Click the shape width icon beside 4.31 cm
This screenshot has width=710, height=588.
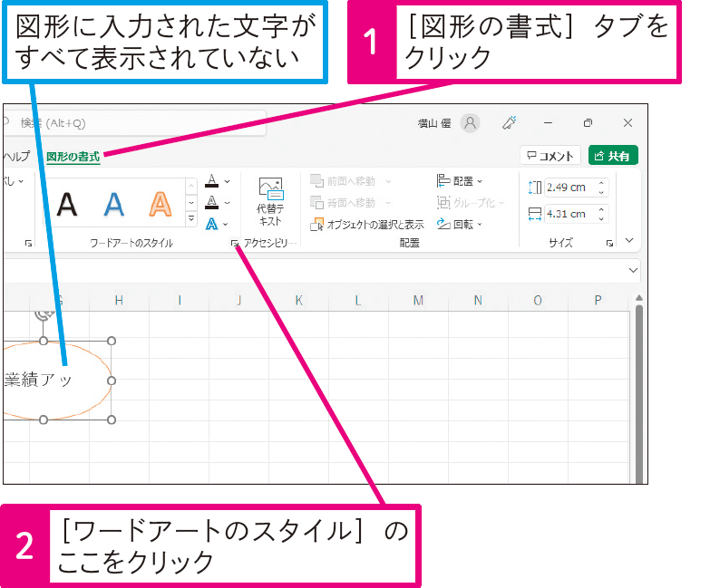tap(535, 214)
